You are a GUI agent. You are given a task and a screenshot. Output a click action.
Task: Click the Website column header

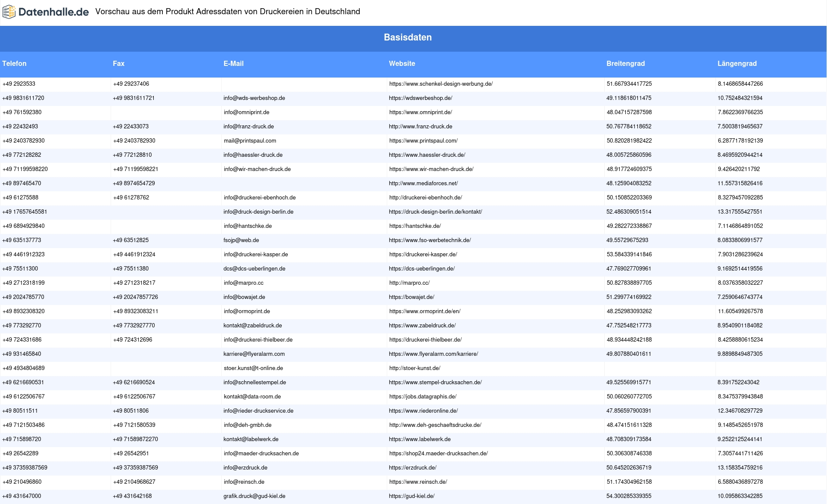coord(402,64)
